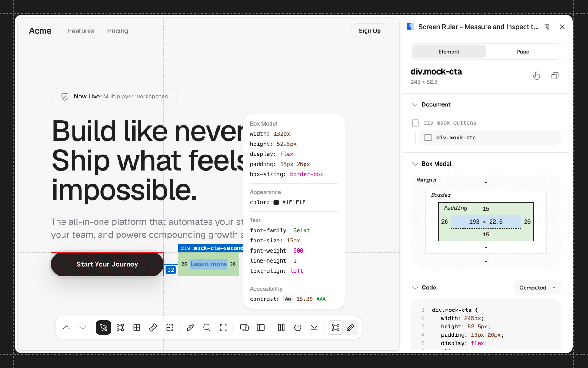Screen dimensions: 588x368
Task: Collapse the Document section
Action: point(415,104)
